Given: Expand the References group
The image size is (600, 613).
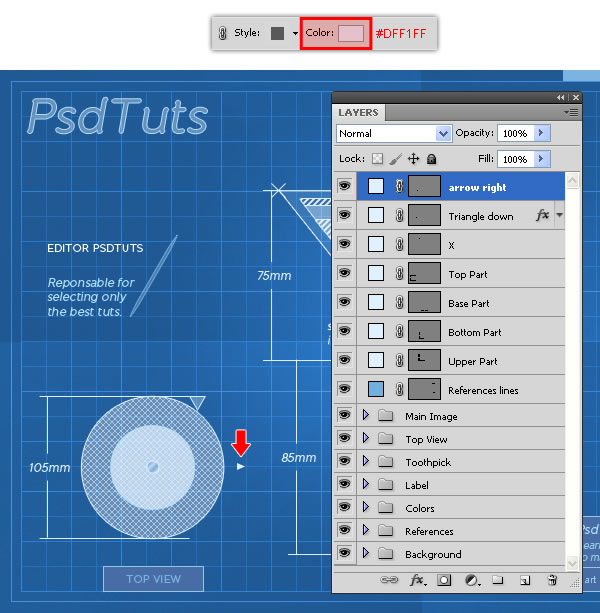Looking at the screenshot, I should [366, 530].
